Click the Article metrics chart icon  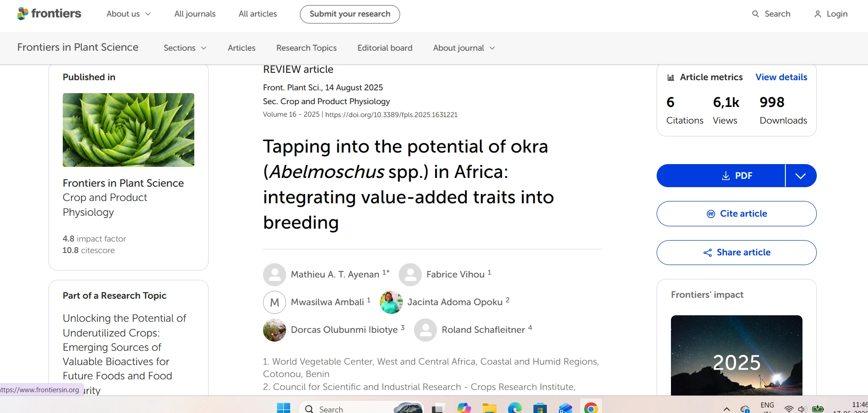point(670,77)
